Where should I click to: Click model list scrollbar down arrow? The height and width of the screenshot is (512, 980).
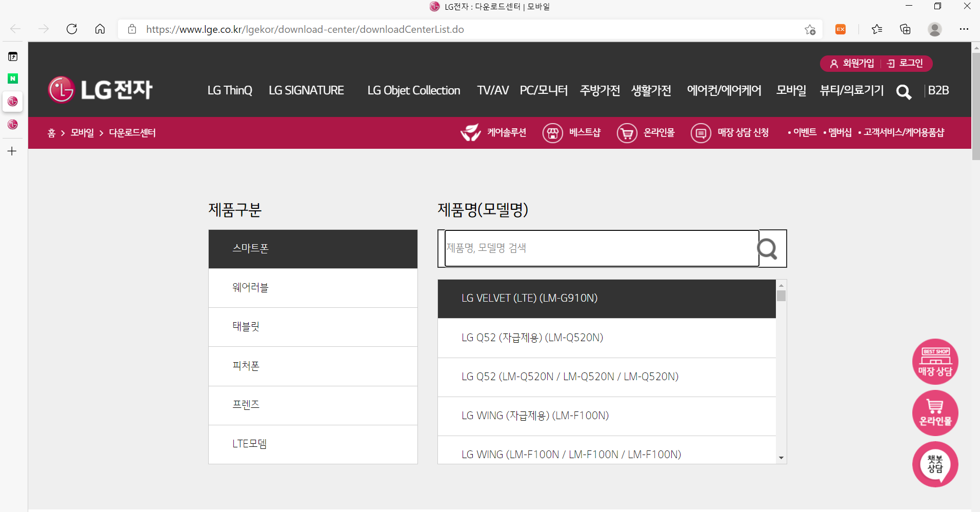(781, 458)
